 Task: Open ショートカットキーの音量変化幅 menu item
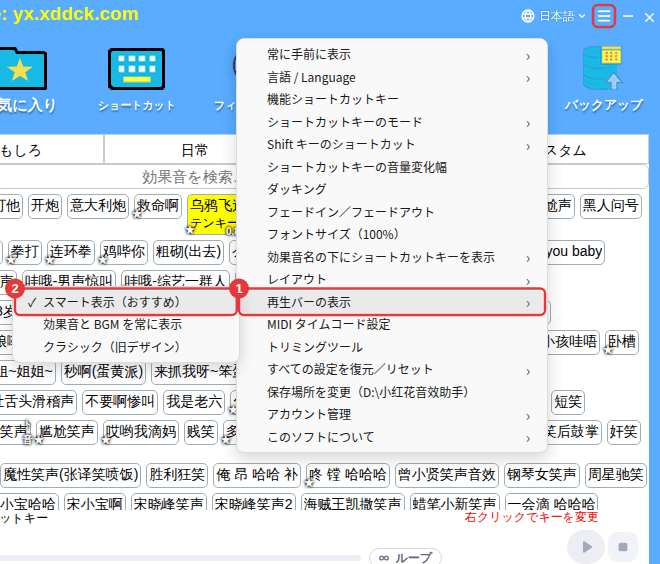(x=392, y=167)
